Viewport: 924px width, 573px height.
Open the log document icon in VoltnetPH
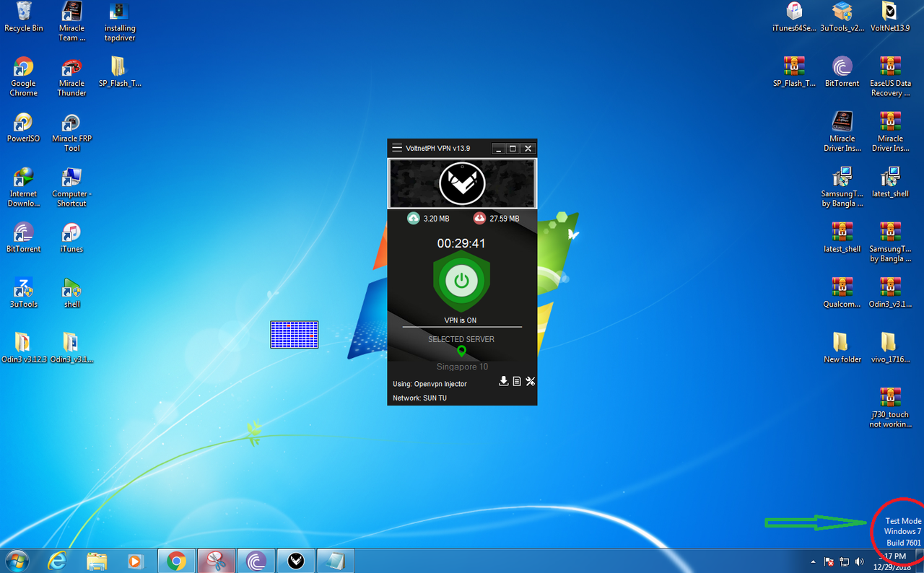click(x=517, y=381)
